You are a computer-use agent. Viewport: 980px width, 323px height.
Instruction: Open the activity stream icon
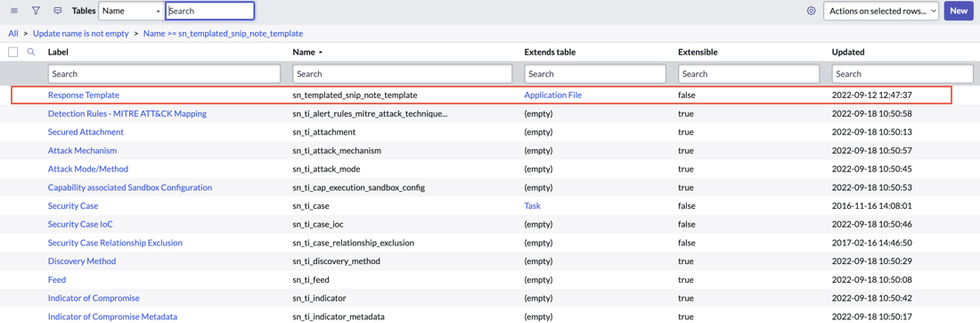[x=58, y=11]
